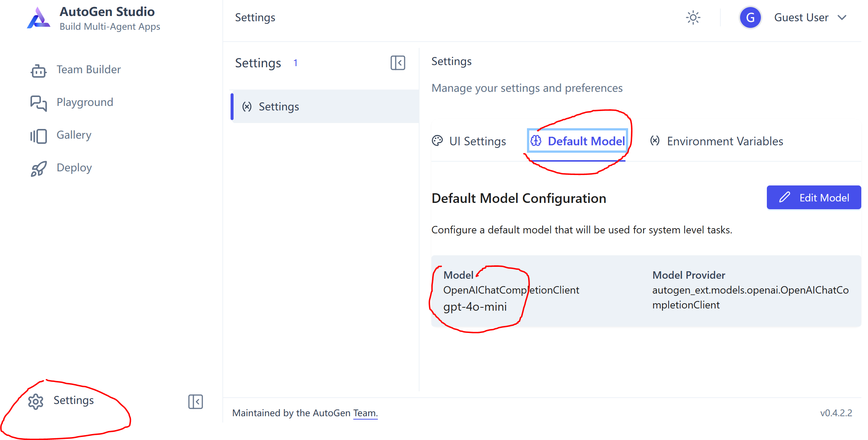Collapse the Settings list panel
Screen dimensions: 868x440
tap(398, 63)
